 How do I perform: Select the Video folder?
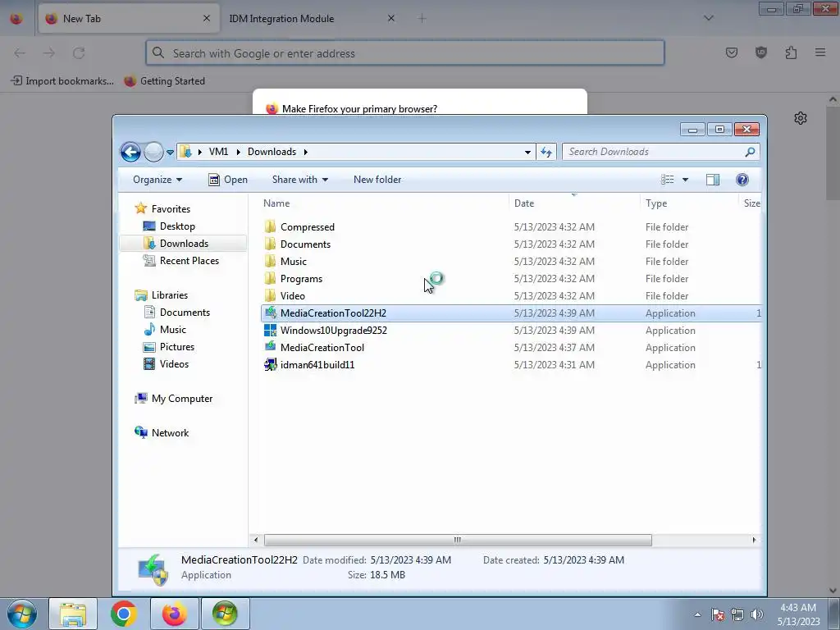tap(293, 295)
